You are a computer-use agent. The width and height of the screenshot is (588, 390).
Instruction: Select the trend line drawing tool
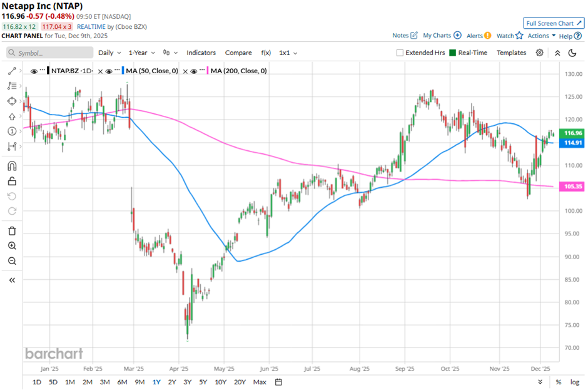point(12,71)
